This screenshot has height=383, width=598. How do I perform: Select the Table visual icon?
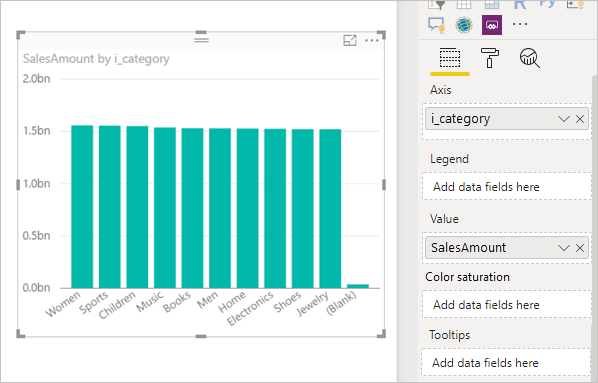pyautogui.click(x=464, y=4)
